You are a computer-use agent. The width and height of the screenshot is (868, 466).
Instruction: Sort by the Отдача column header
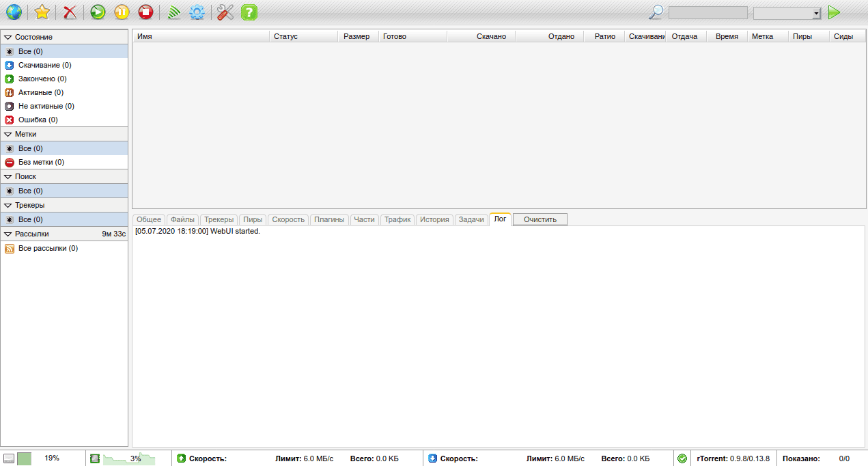point(686,36)
